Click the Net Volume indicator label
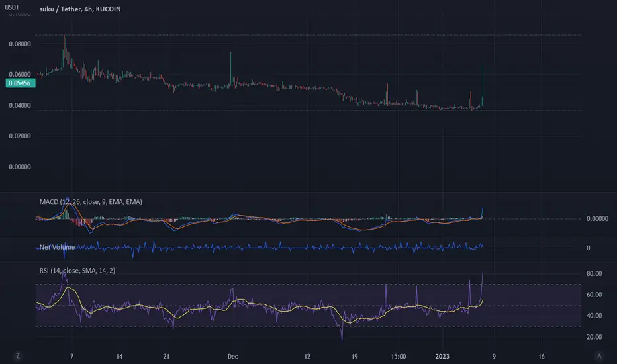This screenshot has height=364, width=617. point(57,247)
